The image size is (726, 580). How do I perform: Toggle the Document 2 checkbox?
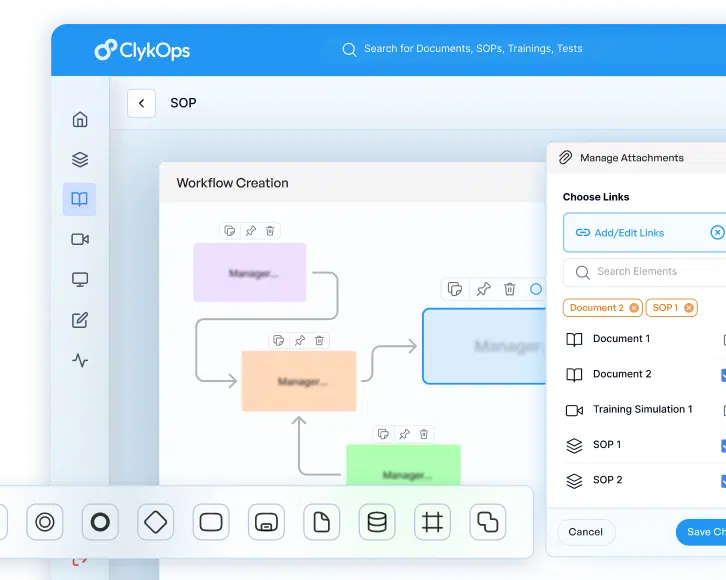coord(723,375)
